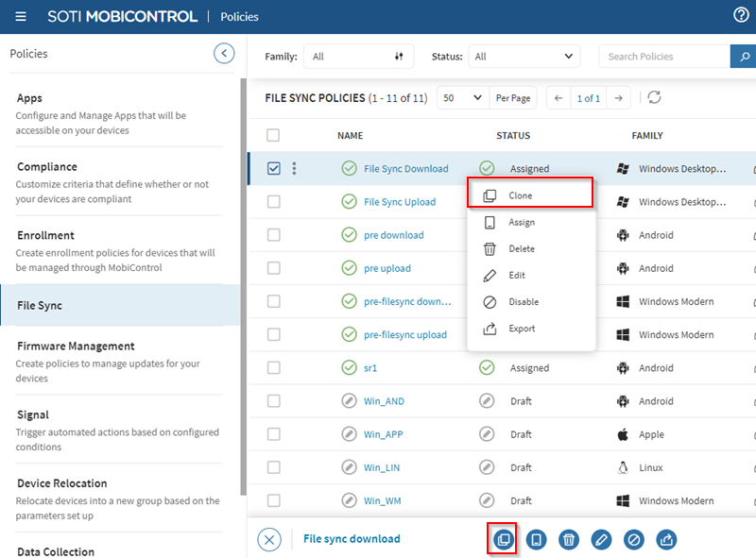This screenshot has height=558, width=756.
Task: Go to Compliance policies section
Action: pos(47,167)
